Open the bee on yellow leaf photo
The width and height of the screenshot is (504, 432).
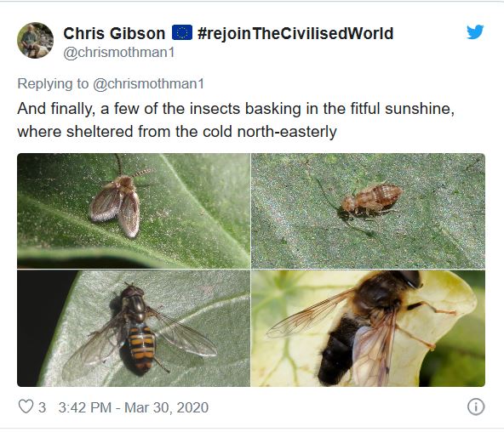point(368,328)
